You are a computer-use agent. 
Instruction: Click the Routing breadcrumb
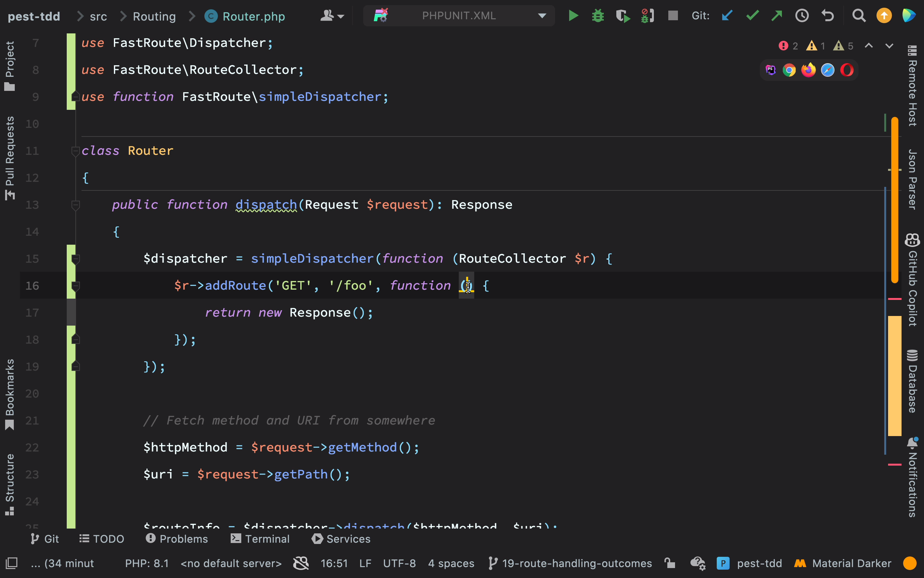154,16
